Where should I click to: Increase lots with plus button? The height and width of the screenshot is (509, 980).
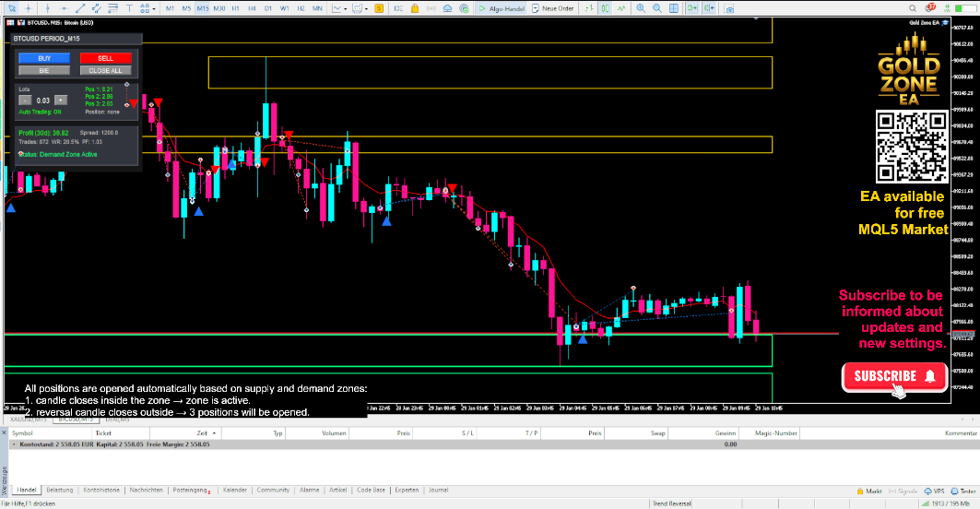(x=61, y=101)
